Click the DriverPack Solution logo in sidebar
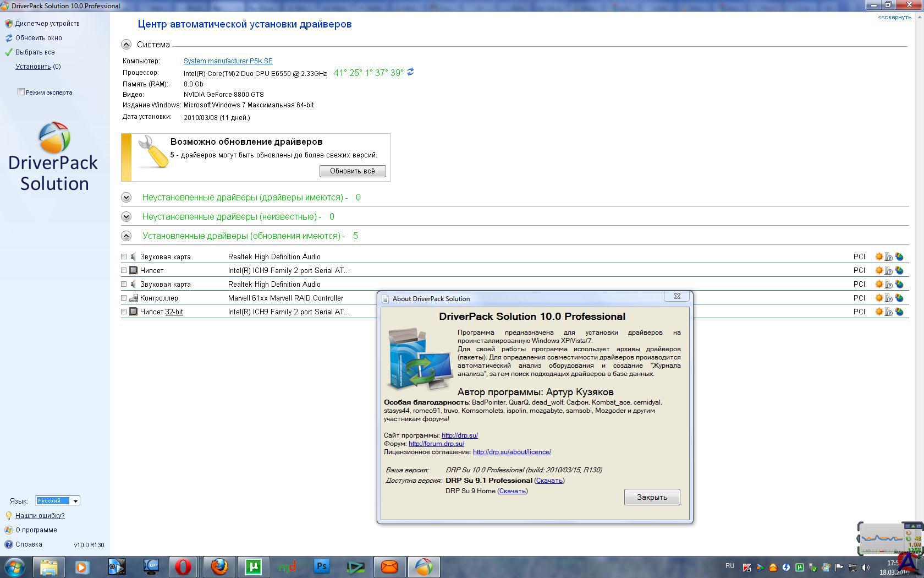The image size is (924, 578). pyautogui.click(x=54, y=157)
